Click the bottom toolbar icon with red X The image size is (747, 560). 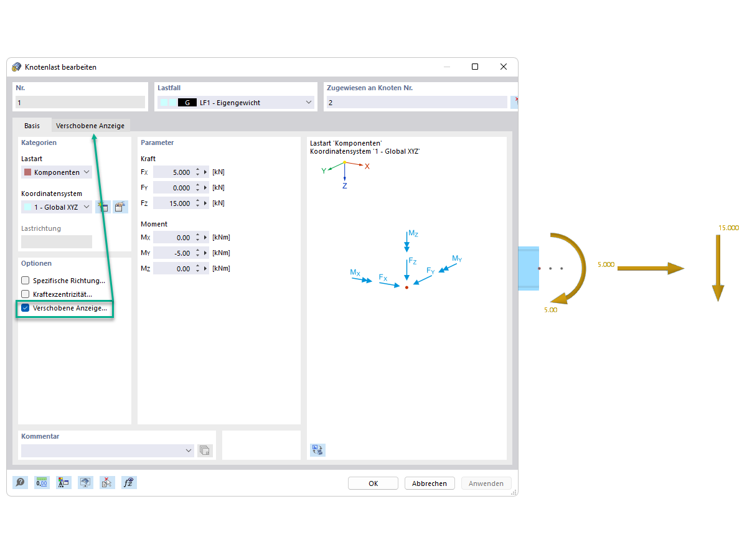coord(107,482)
